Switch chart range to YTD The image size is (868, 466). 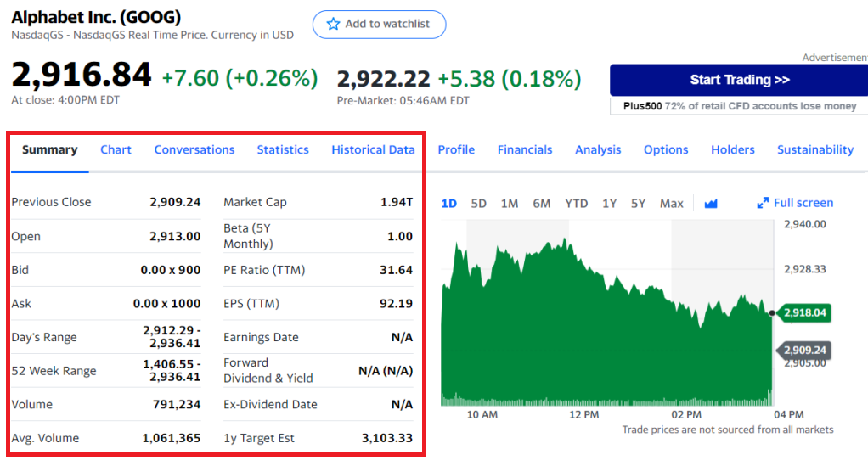click(x=577, y=204)
